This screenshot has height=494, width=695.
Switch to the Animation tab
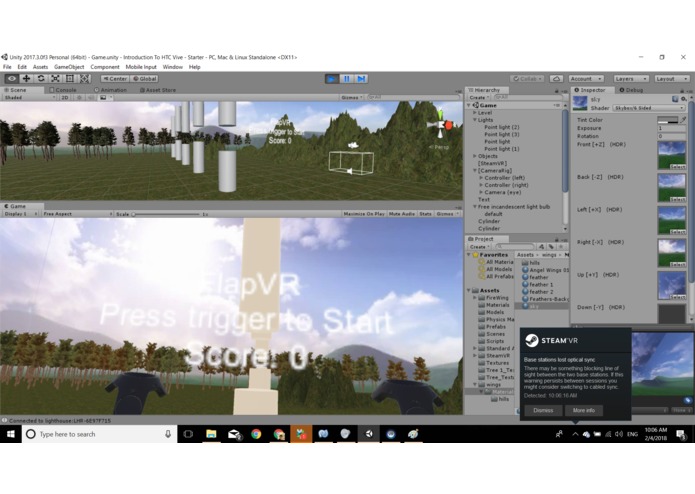[110, 90]
